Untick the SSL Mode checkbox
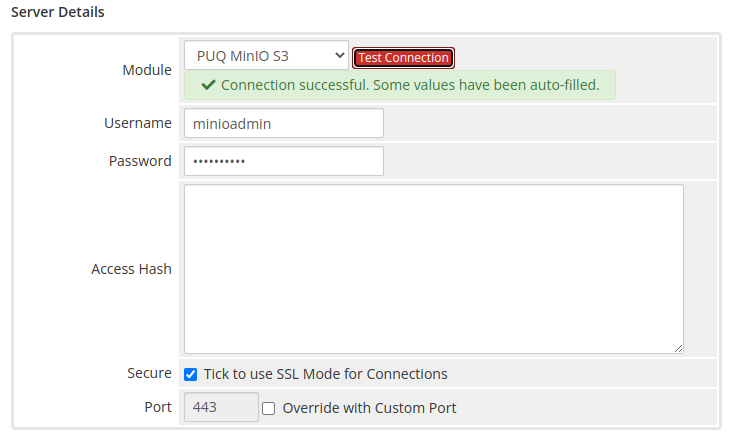This screenshot has width=731, height=440. coord(190,374)
